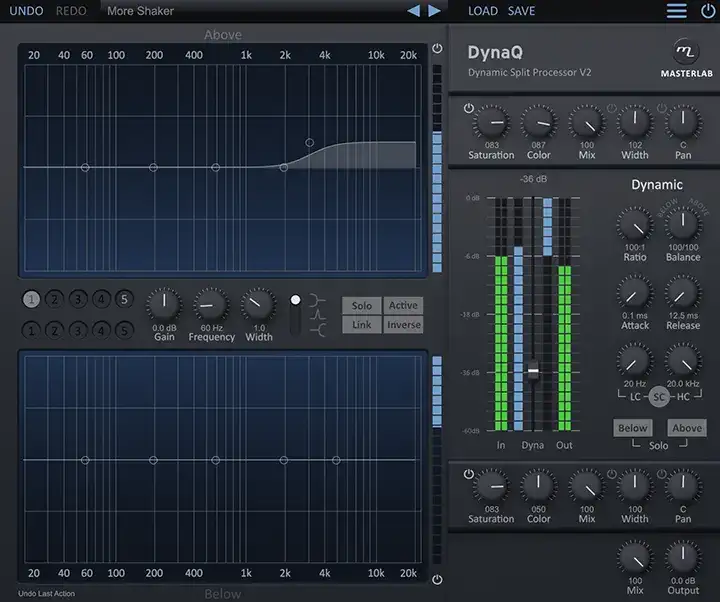Select band 1 in the upper band row
Viewport: 720px width, 602px height.
click(31, 299)
